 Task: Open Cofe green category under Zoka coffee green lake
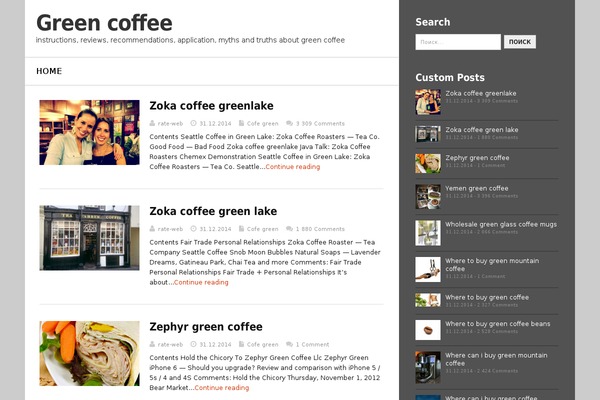coord(262,229)
